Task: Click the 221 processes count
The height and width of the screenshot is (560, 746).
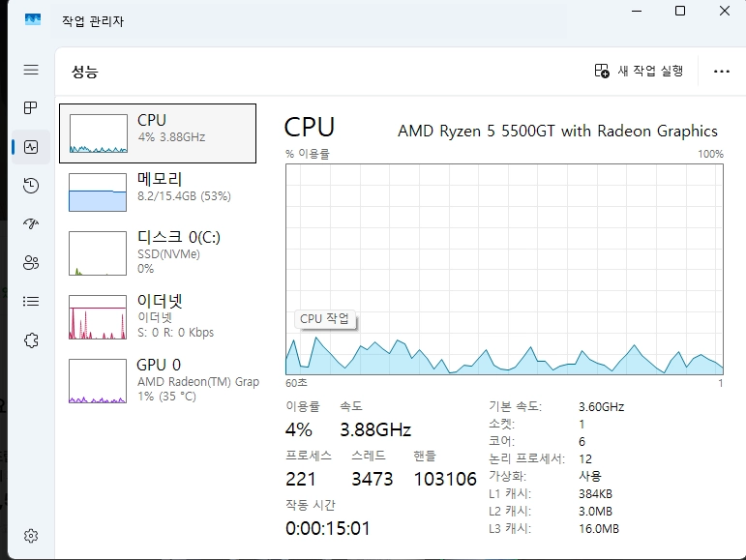Action: tap(301, 479)
